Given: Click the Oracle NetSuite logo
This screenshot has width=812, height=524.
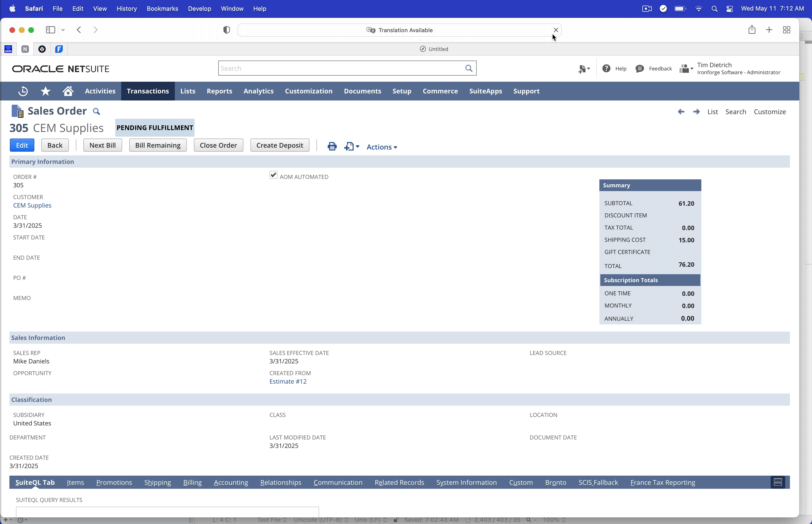Looking at the screenshot, I should click(61, 69).
